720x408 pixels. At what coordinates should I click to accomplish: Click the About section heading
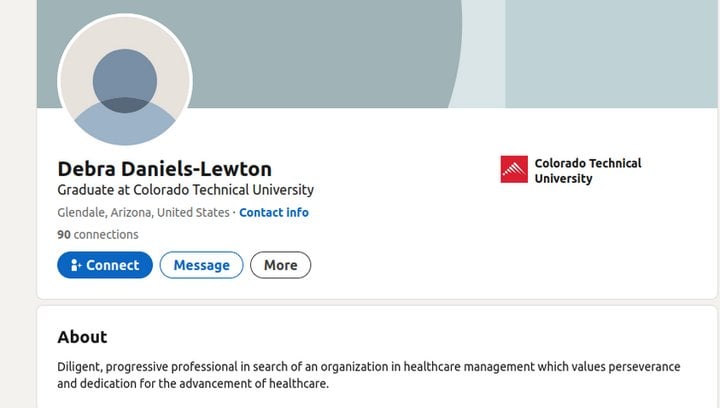coord(82,337)
